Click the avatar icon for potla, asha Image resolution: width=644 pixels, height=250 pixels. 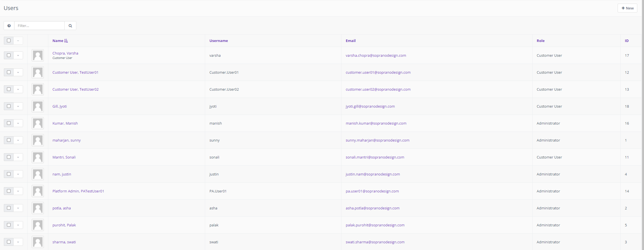click(38, 208)
